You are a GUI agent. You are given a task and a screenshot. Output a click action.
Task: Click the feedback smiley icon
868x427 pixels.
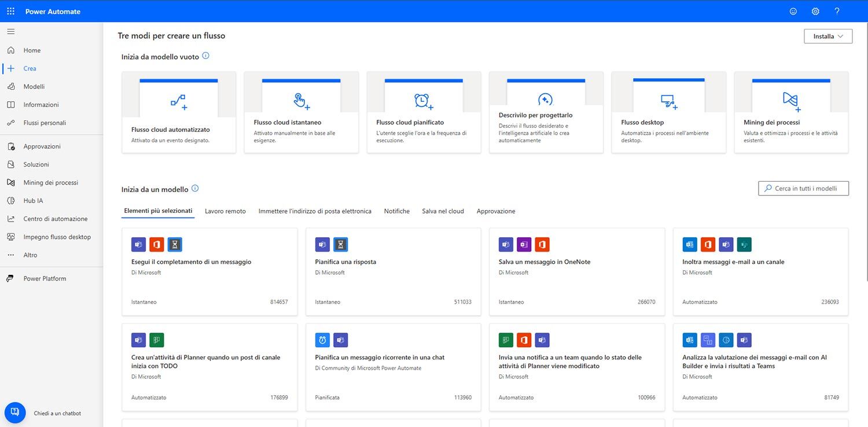793,11
